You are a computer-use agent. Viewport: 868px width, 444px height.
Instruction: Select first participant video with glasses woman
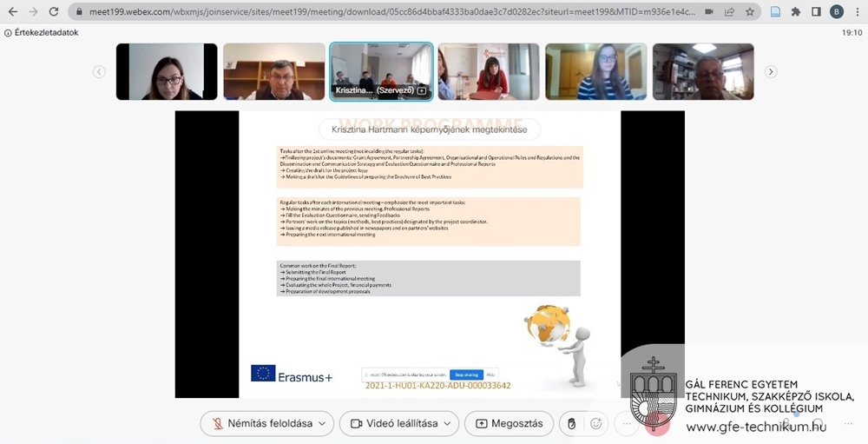tap(167, 71)
